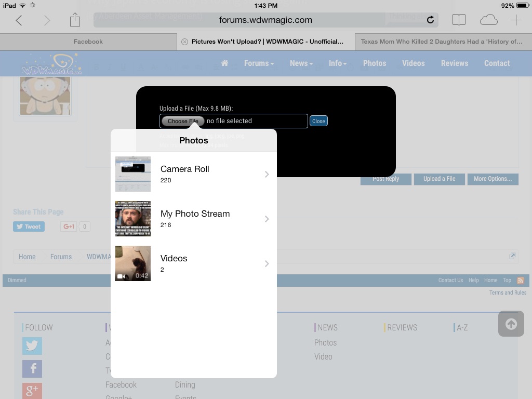532x399 pixels.
Task: Expand the Info dropdown menu
Action: point(337,63)
